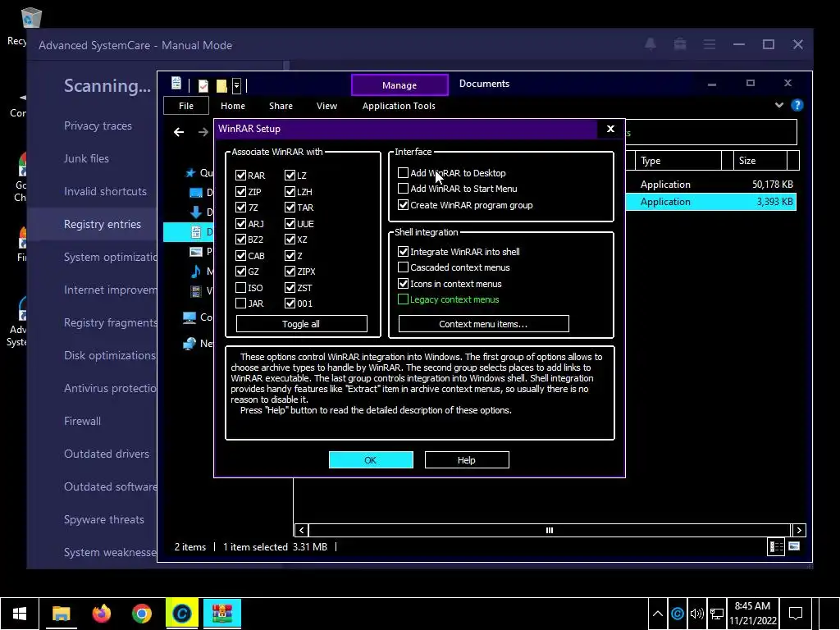Close the WinRAR Setup dialog
840x630 pixels.
[x=610, y=129]
